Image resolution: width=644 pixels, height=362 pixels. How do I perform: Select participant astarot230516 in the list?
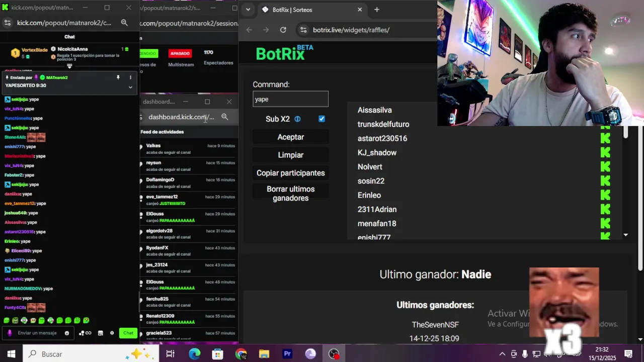[382, 138]
